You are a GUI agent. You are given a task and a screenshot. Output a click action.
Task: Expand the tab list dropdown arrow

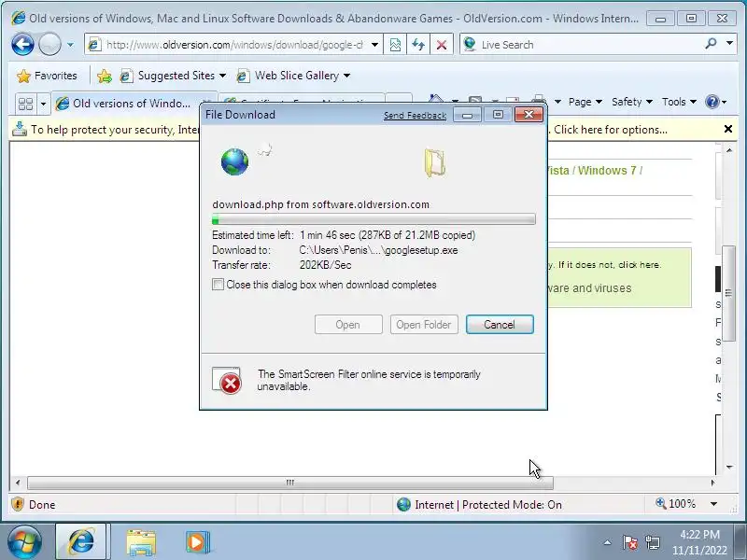coord(43,104)
